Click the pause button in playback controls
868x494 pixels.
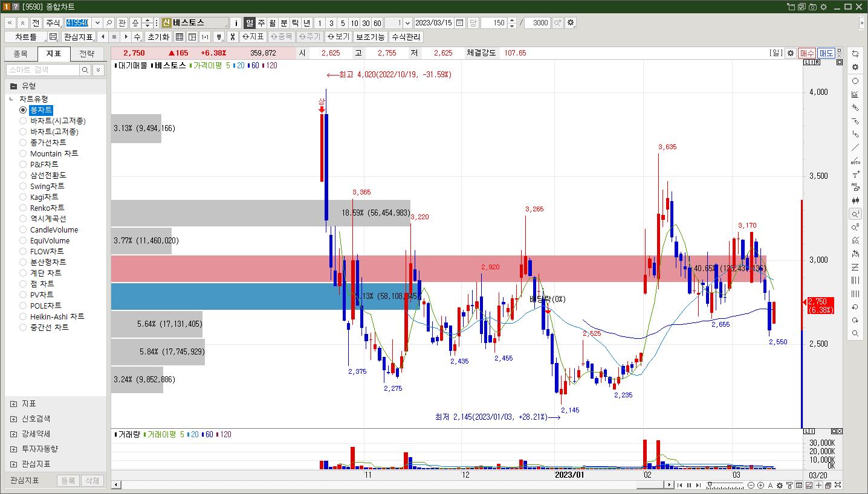click(x=689, y=486)
